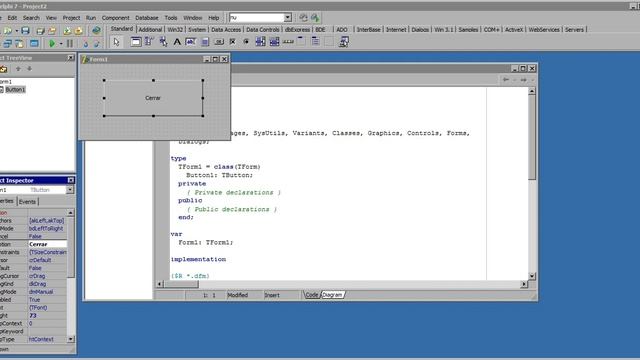The width and height of the screenshot is (640, 360).
Task: Choose the GroupBox component icon
Action: (301, 42)
